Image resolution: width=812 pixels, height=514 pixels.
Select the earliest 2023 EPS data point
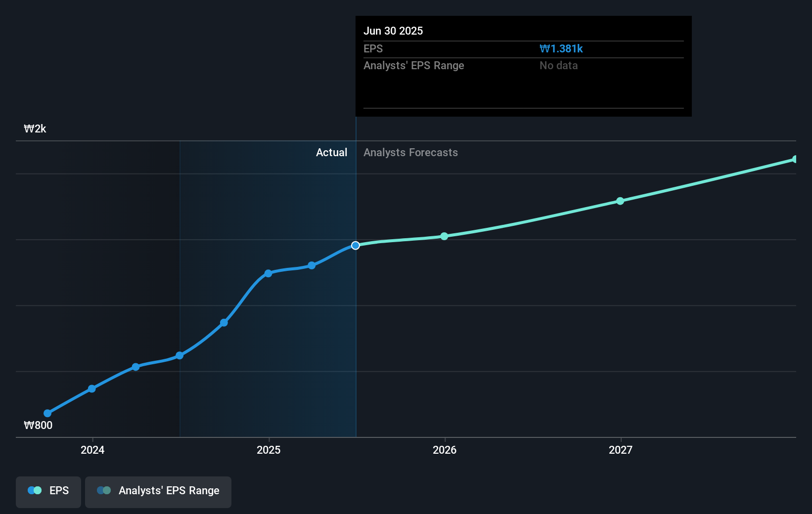click(x=47, y=413)
